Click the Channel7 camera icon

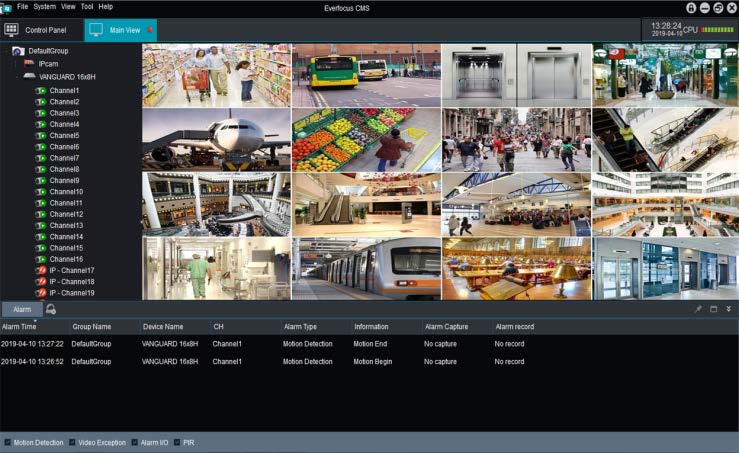point(41,158)
